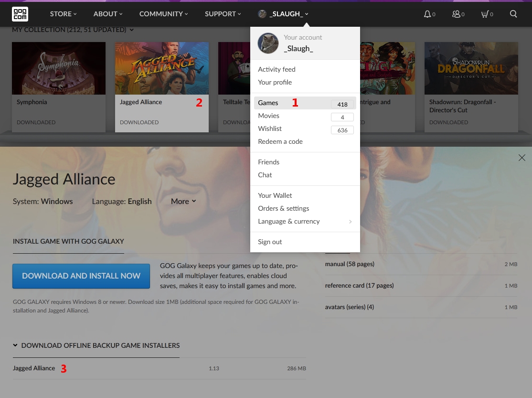Viewport: 532px width, 398px height.
Task: Click the _Slaugh_ username in dropdown
Action: (x=298, y=49)
